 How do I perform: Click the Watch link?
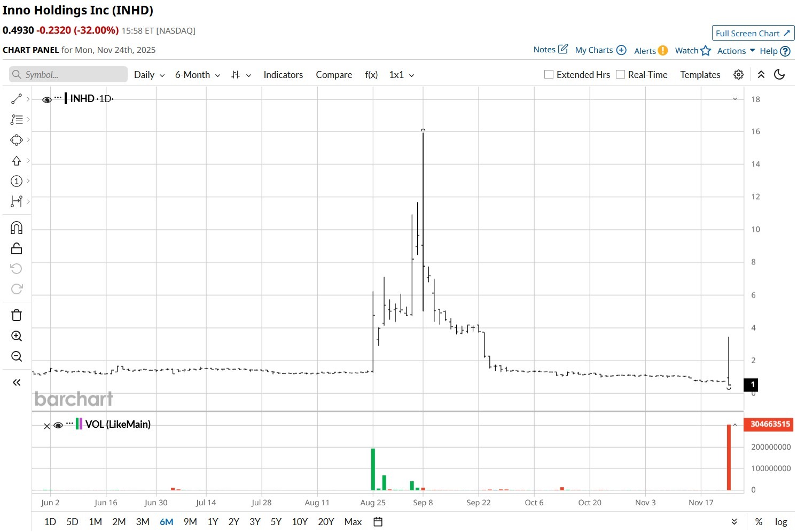(x=686, y=51)
